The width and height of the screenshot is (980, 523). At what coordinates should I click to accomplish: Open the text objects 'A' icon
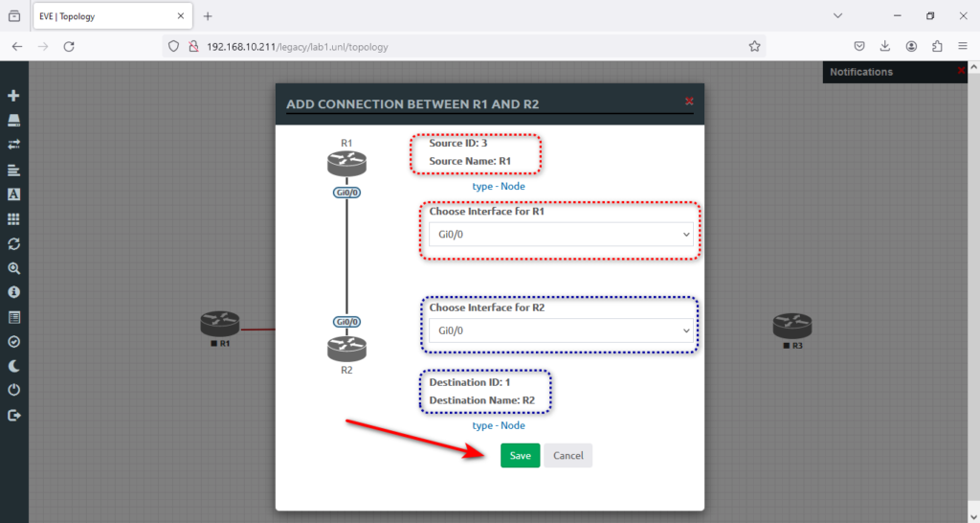coord(13,193)
